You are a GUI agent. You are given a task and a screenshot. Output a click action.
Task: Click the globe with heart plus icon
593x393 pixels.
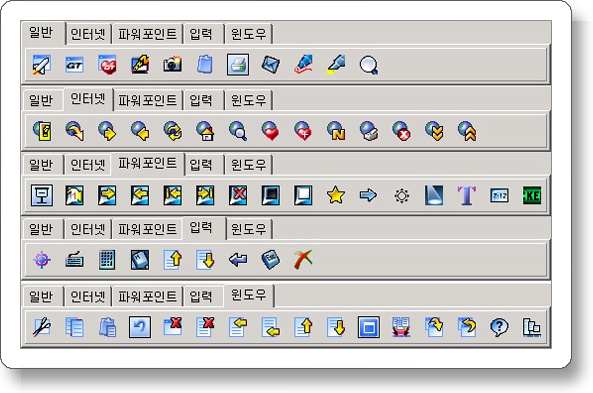303,131
